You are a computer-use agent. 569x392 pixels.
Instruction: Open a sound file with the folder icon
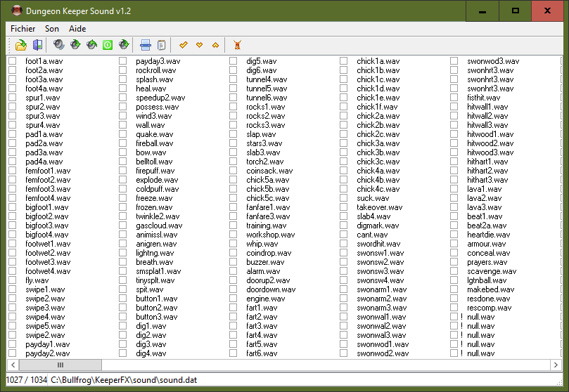coord(21,45)
